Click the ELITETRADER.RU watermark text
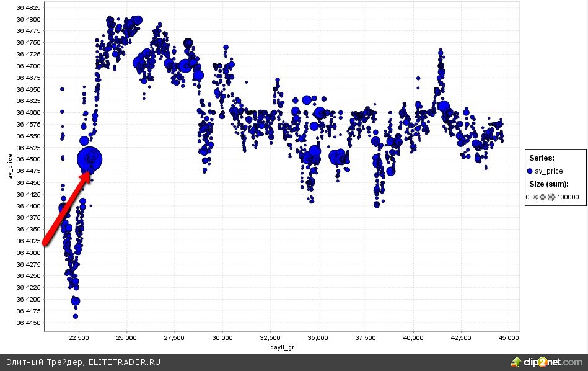The image size is (588, 371). [124, 362]
